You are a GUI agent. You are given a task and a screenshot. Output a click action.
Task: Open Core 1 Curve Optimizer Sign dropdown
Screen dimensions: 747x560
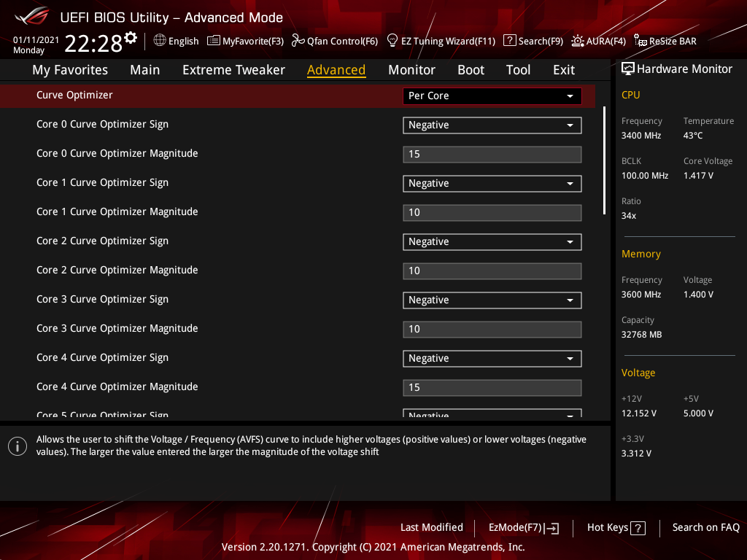point(492,183)
